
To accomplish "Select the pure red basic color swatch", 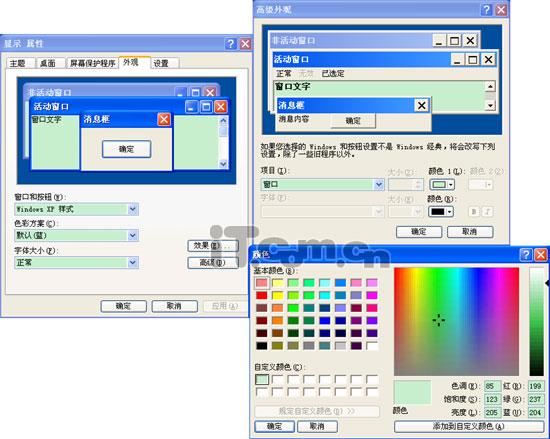I will 261,295.
